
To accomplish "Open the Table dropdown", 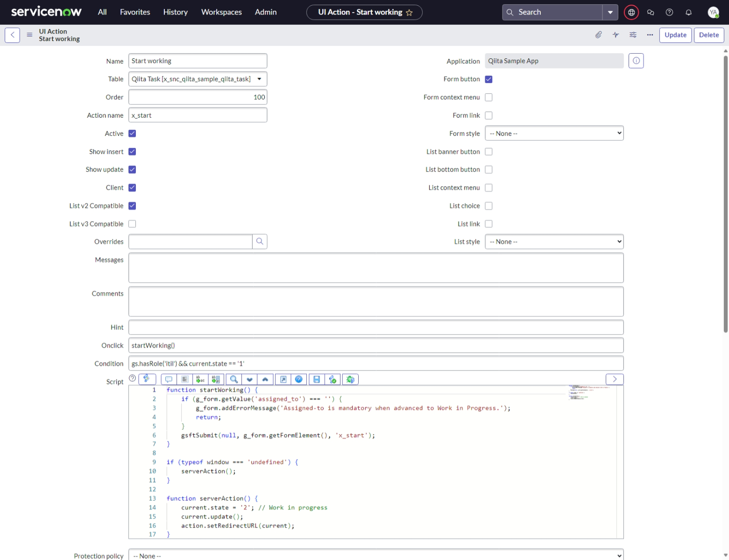I will click(x=198, y=79).
